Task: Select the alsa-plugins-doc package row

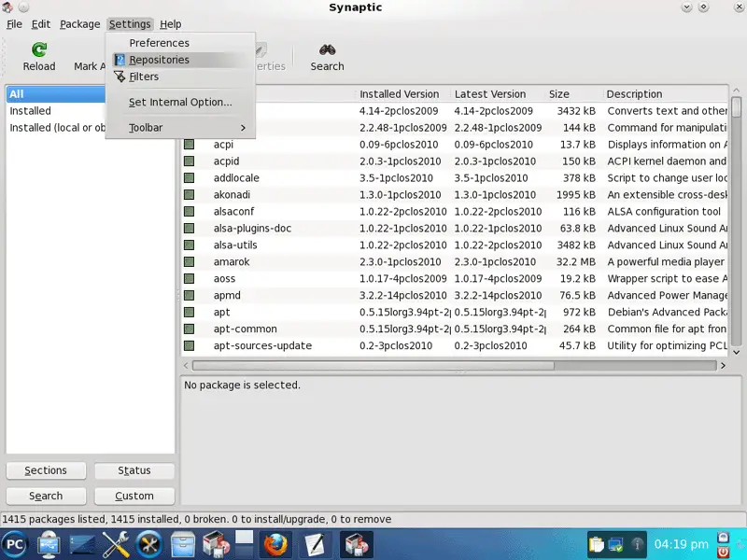Action: 455,228
